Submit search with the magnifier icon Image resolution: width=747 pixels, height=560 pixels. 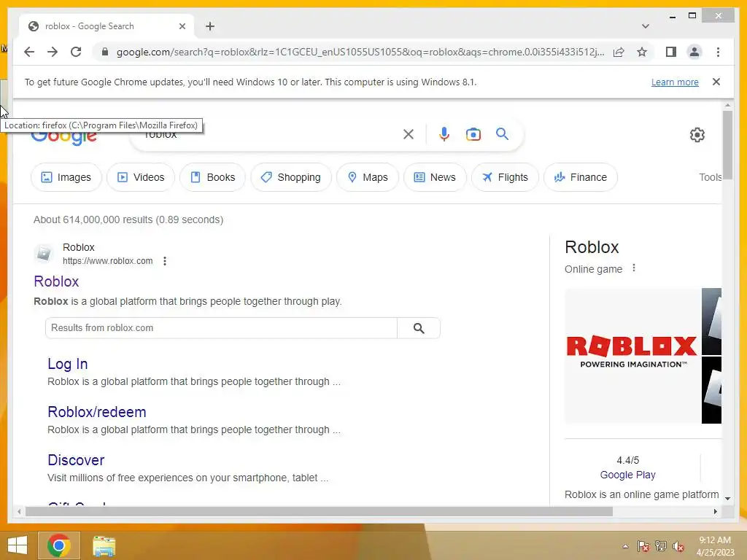coord(502,134)
